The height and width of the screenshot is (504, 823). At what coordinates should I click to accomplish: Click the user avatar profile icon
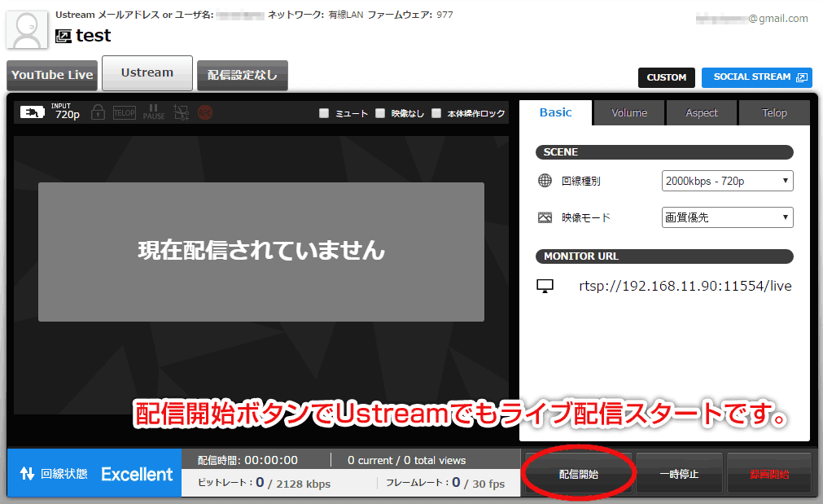click(27, 30)
